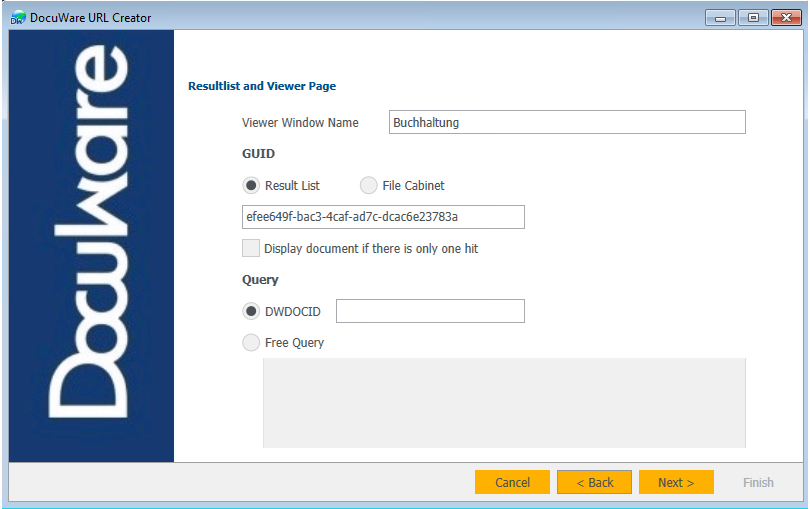The image size is (810, 509).
Task: Click the DocuWare URL Creator title text
Action: pyautogui.click(x=90, y=18)
